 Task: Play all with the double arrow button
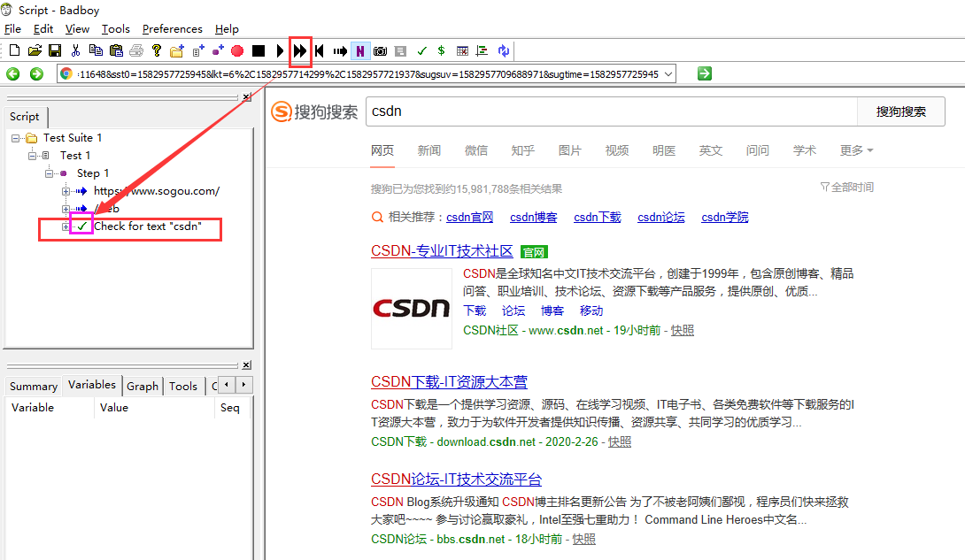(x=300, y=51)
